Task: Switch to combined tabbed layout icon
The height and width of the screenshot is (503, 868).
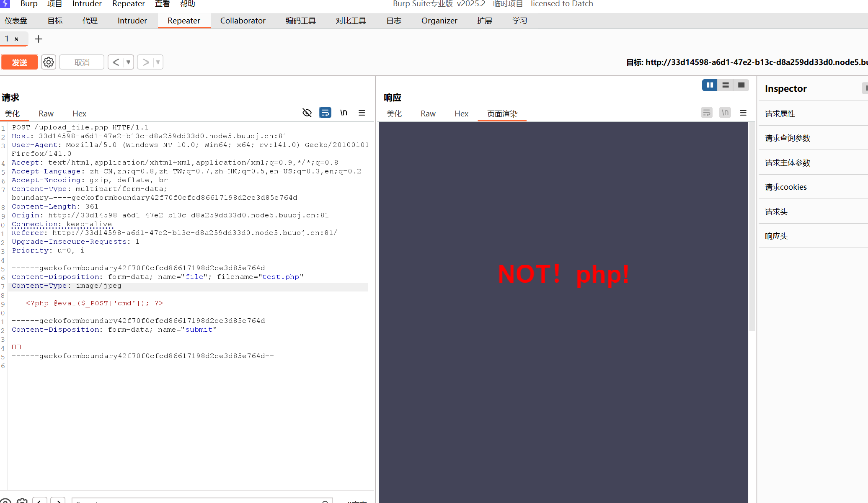Action: (x=741, y=85)
